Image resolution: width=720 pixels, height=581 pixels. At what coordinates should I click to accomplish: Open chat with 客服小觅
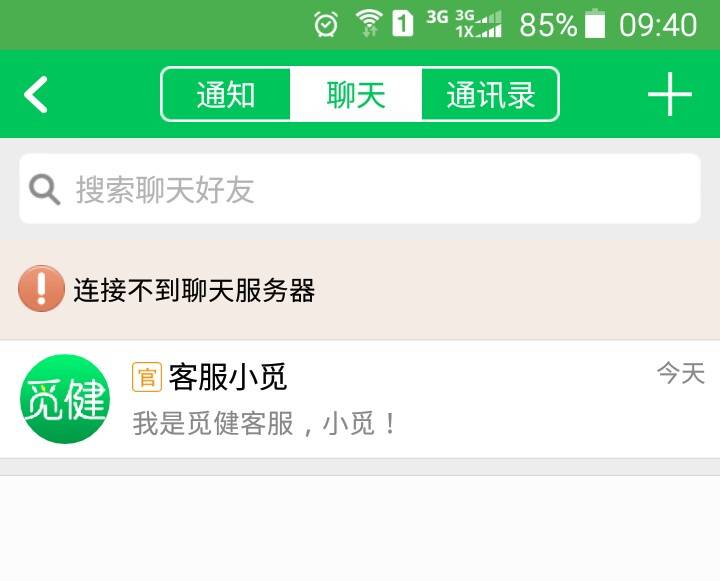[x=360, y=399]
